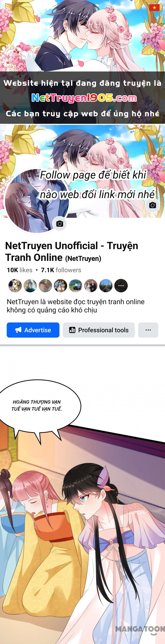Open the NetTruyen1905.com link
The image size is (165, 644).
84,98
